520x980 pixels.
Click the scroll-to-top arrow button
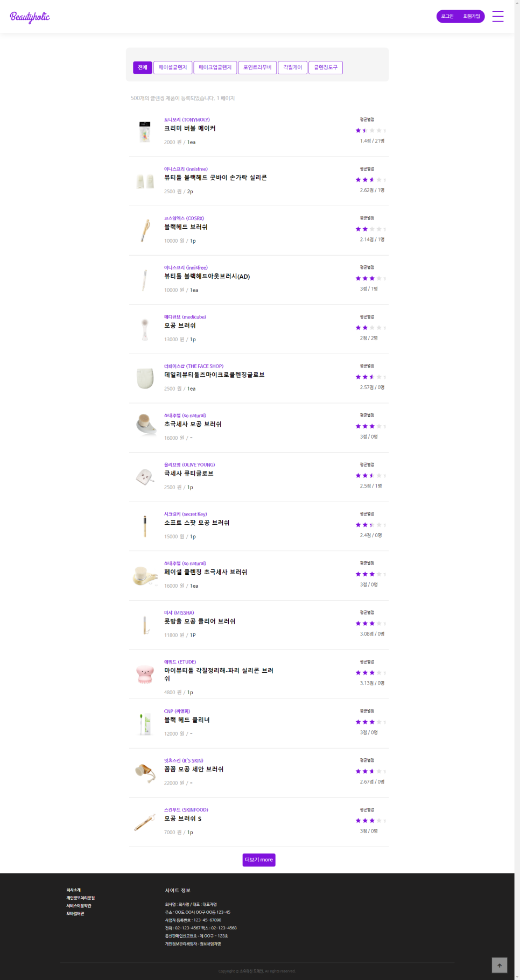tap(499, 965)
